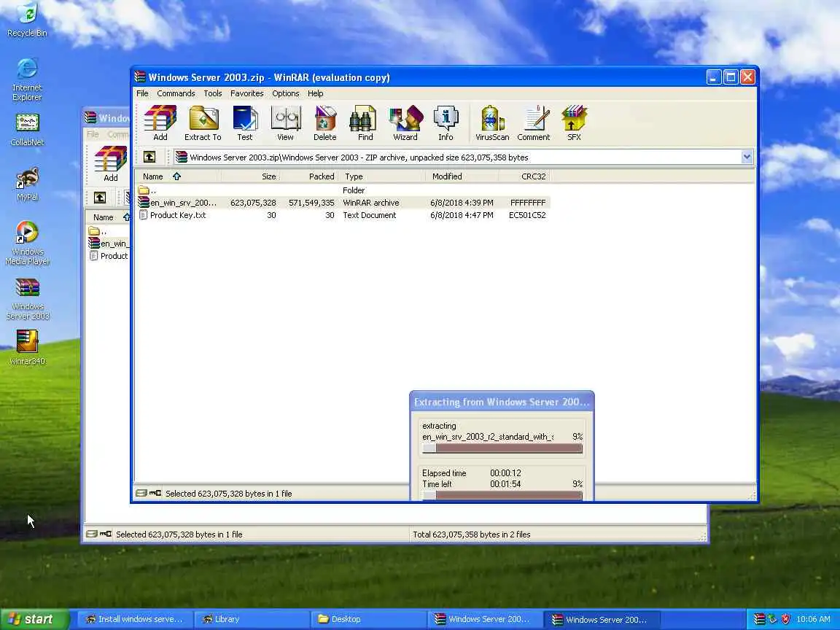Viewport: 840px width, 630px height.
Task: Show archive Info icon
Action: click(x=446, y=122)
